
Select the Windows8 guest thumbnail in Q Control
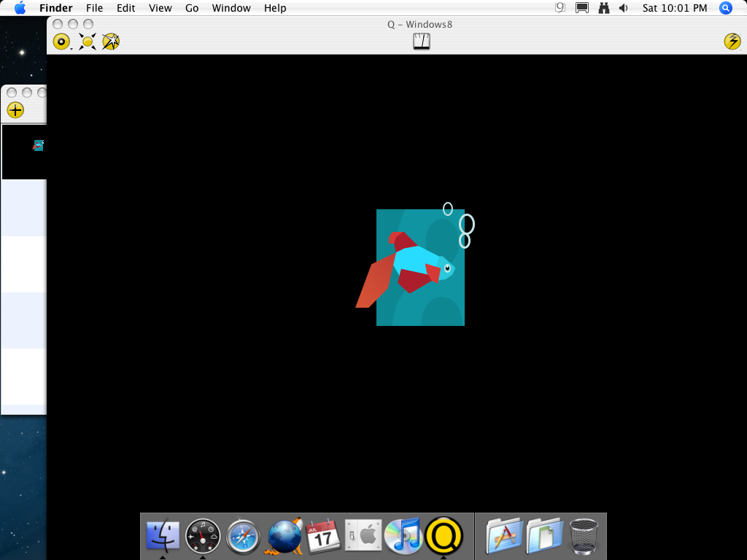click(24, 152)
